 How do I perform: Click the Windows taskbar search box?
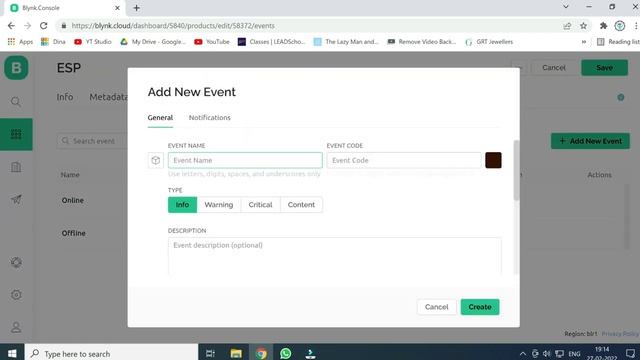pos(111,353)
